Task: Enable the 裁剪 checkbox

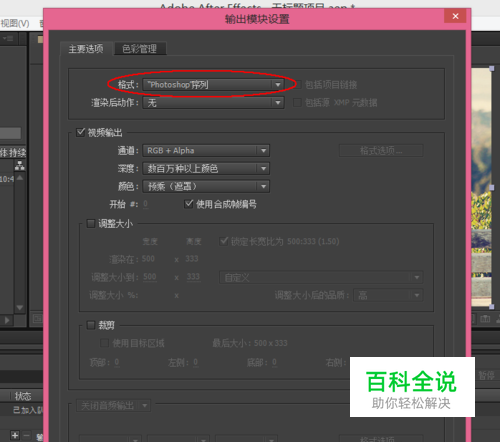Action: tap(91, 325)
